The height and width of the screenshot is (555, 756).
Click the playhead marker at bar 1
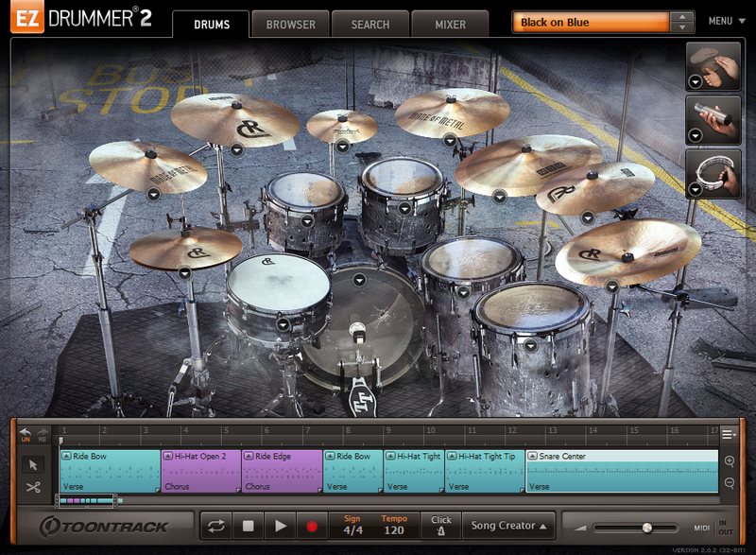click(x=61, y=441)
